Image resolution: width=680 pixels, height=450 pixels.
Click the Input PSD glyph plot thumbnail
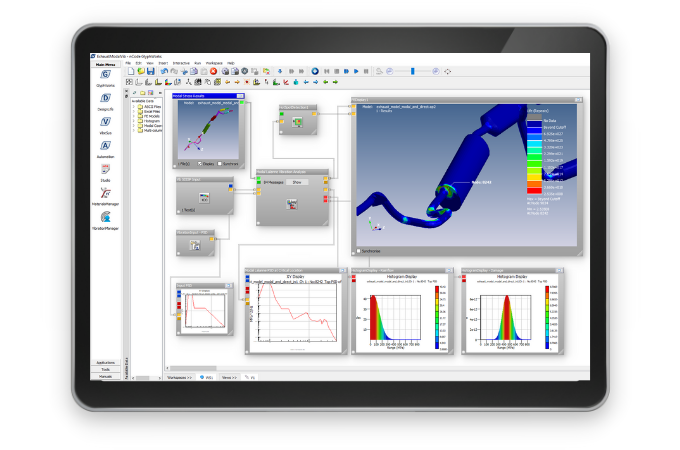(x=205, y=311)
